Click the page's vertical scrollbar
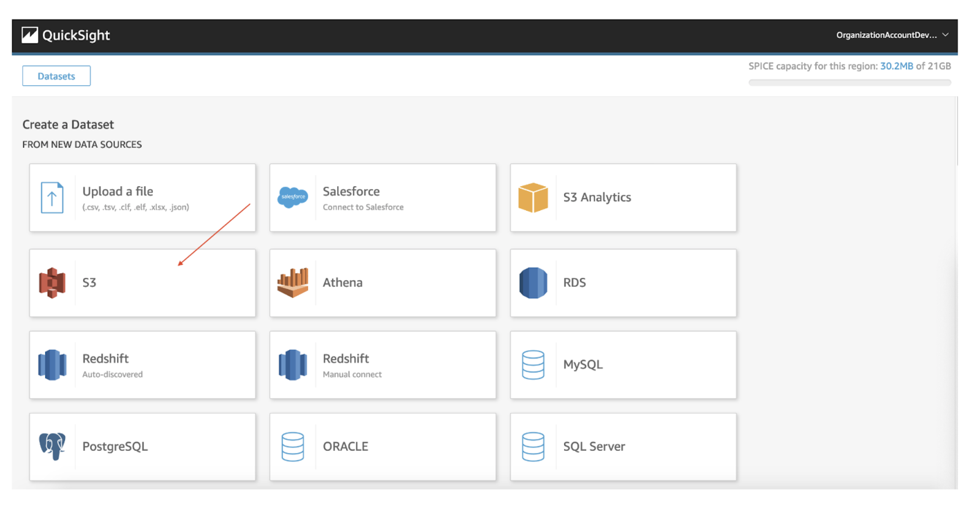 (x=957, y=132)
